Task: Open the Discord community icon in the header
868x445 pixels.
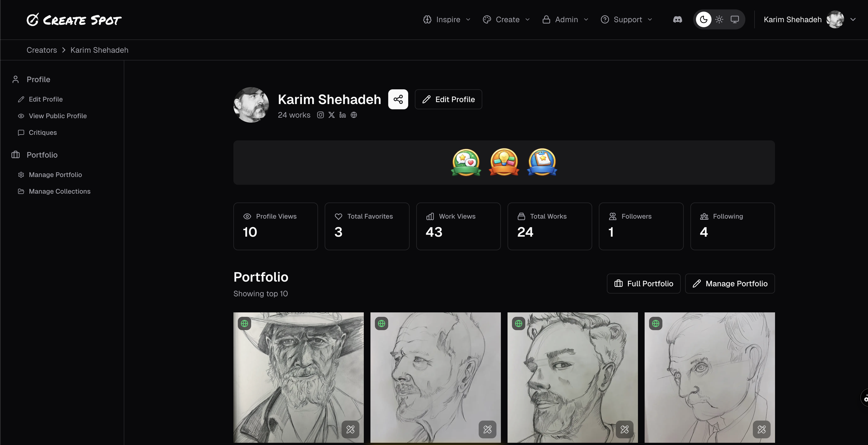Action: coord(677,19)
